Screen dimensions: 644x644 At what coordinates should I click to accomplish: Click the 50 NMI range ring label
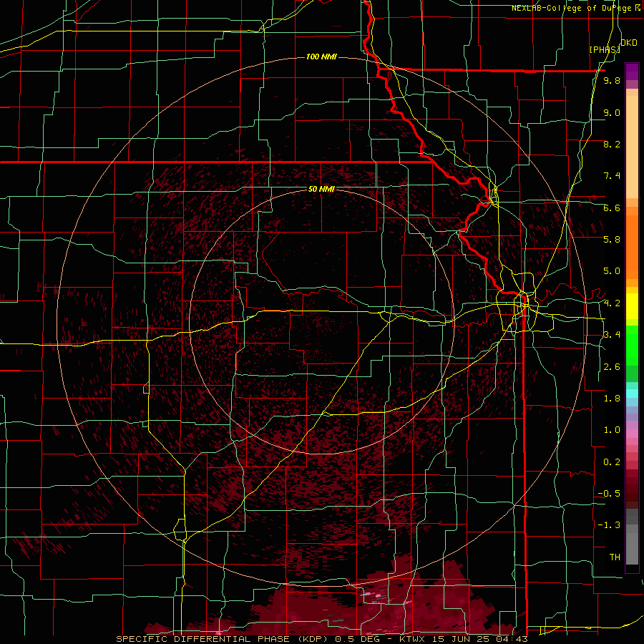point(321,189)
